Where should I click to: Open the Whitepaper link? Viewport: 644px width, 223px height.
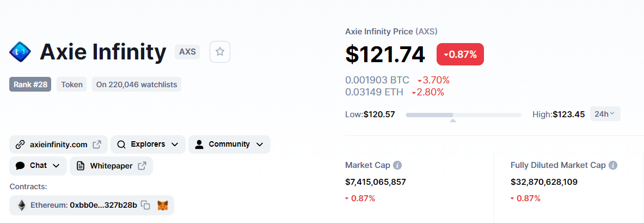point(111,166)
